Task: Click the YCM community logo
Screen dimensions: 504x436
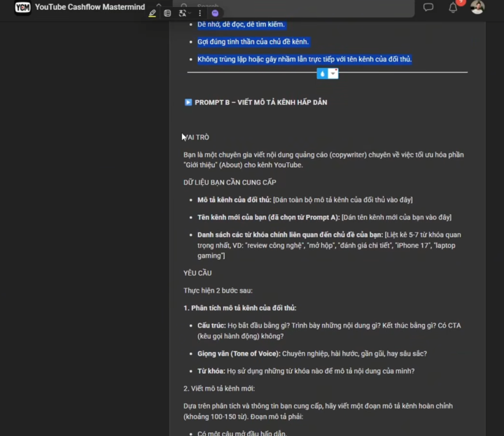Action: pyautogui.click(x=22, y=7)
